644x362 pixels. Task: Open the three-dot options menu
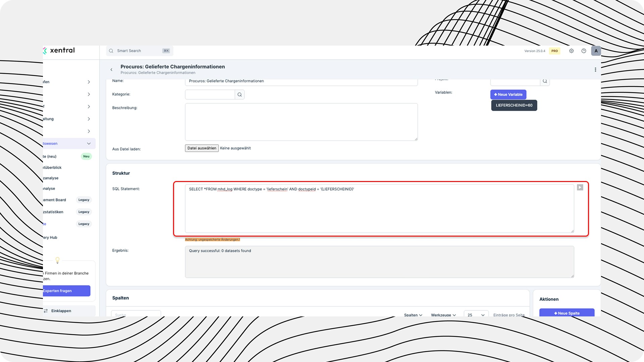595,70
